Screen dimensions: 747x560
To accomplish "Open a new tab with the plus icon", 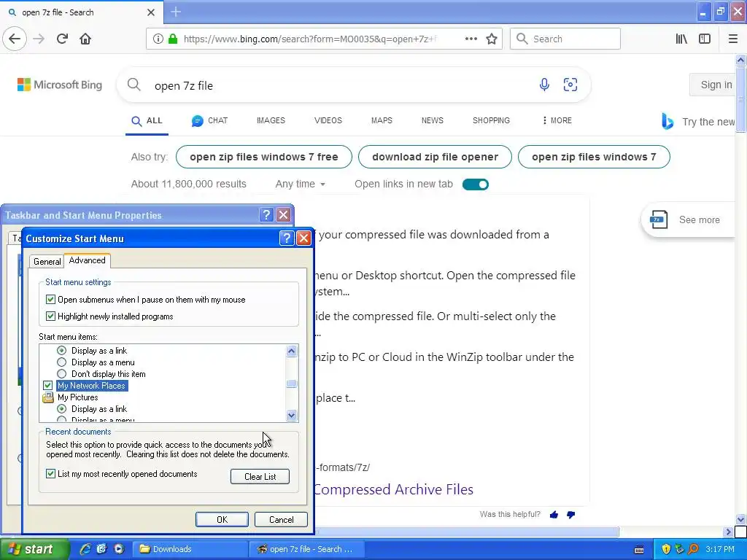I will coord(176,12).
